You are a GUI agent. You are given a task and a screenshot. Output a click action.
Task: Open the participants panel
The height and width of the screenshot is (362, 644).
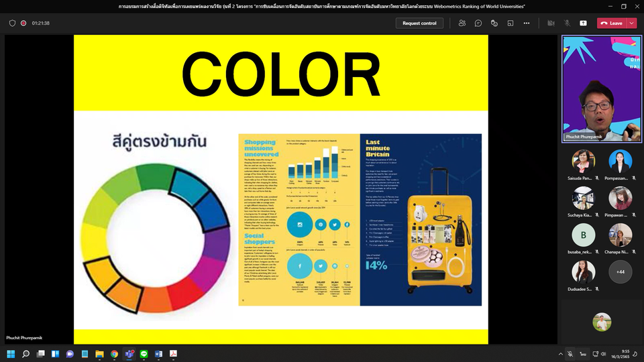pyautogui.click(x=462, y=23)
